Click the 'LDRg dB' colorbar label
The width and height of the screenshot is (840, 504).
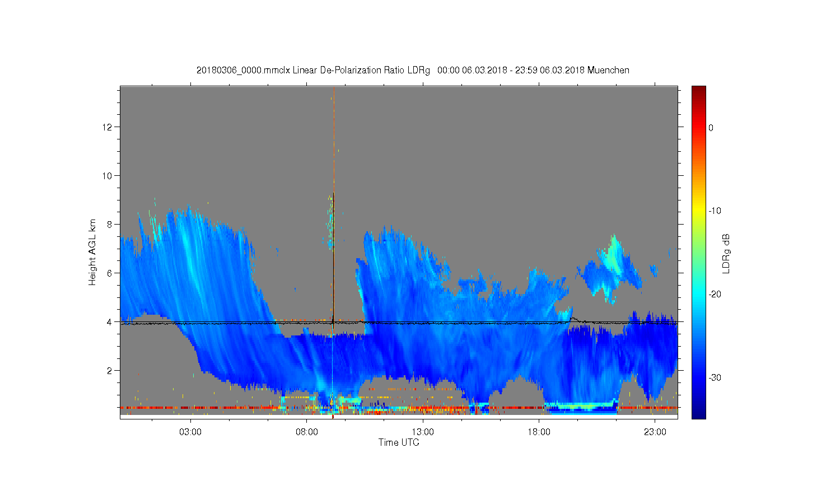[726, 253]
